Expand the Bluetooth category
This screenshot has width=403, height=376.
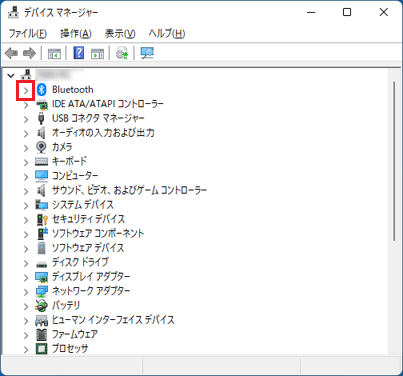coord(26,90)
